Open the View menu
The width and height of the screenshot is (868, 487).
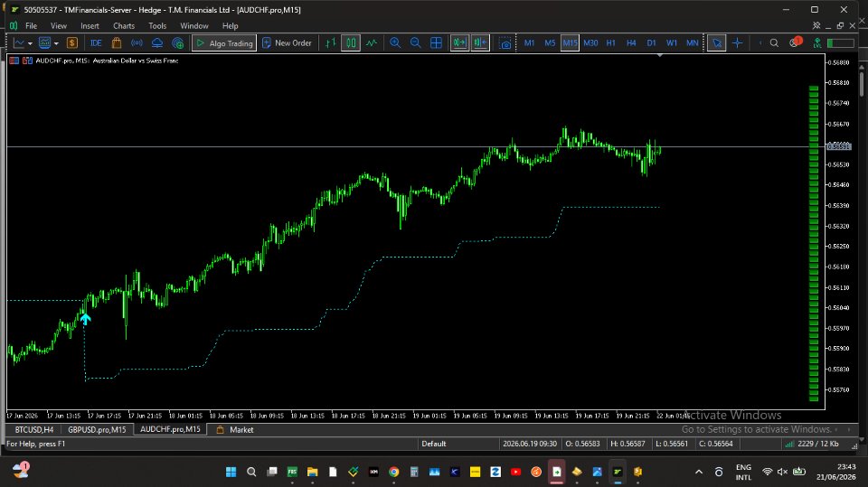pos(59,25)
